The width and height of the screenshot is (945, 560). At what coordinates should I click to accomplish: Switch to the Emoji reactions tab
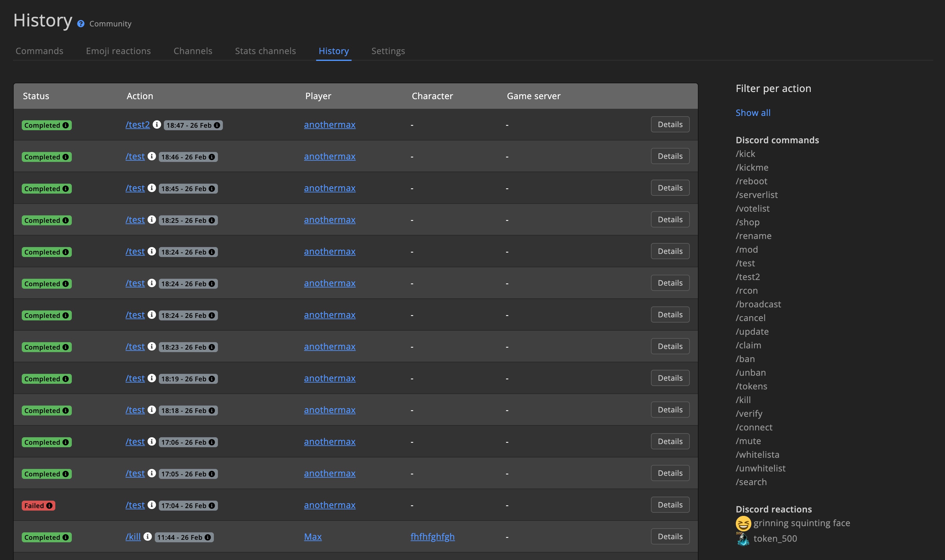click(118, 51)
